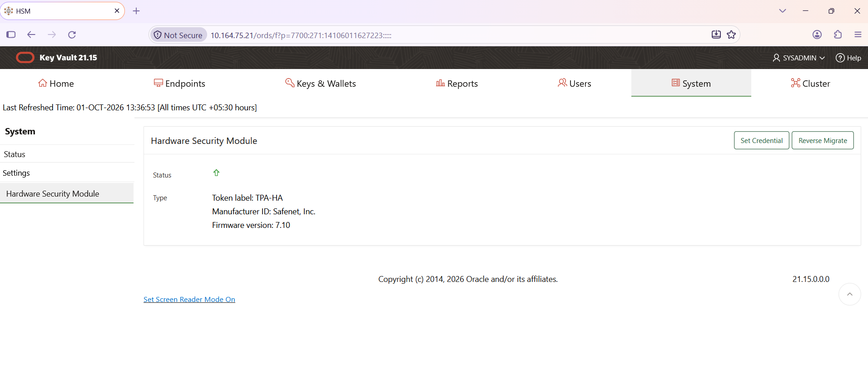868x380 pixels.
Task: Open the Keys & Wallets tab
Action: [321, 84]
